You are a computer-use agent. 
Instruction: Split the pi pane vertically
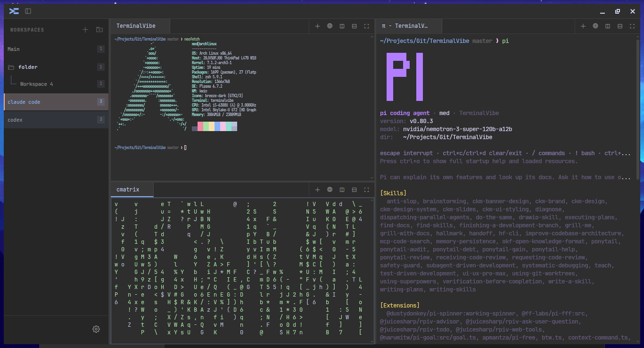pyautogui.click(x=608, y=26)
